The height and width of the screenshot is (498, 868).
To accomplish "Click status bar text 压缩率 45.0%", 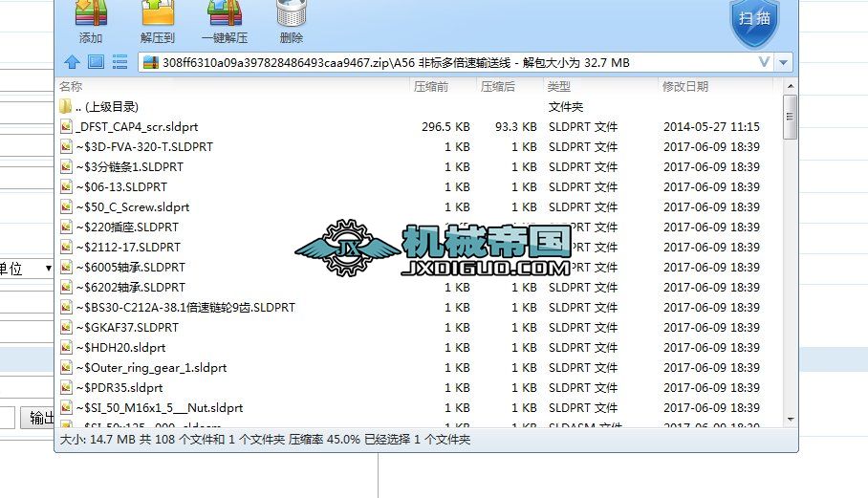I will 324,440.
